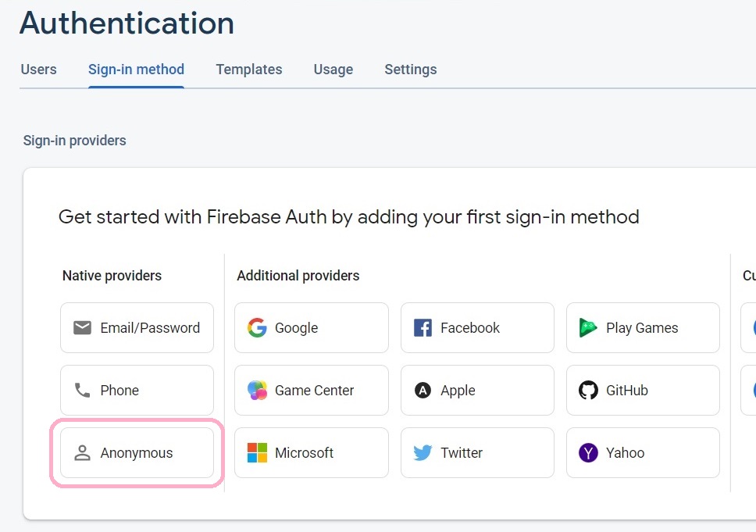Click the Phone handset icon

tap(82, 391)
